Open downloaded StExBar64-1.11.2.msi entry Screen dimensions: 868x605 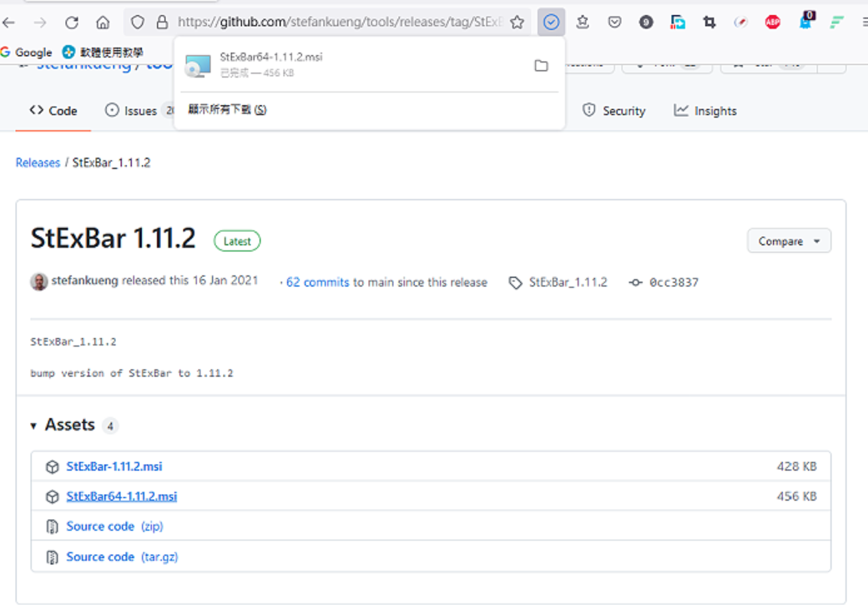pyautogui.click(x=354, y=65)
